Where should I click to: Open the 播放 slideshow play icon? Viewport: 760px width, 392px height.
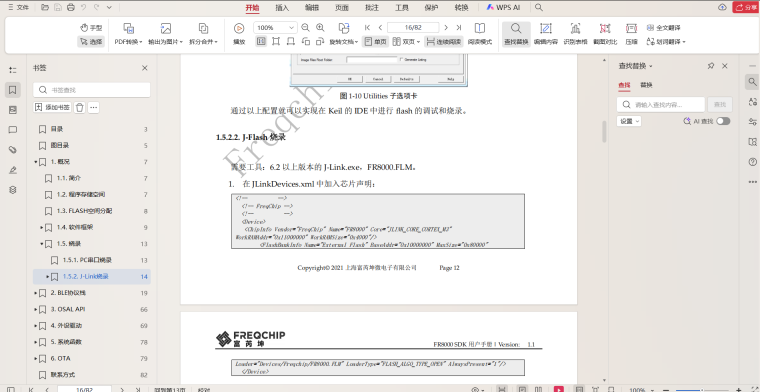[x=239, y=28]
